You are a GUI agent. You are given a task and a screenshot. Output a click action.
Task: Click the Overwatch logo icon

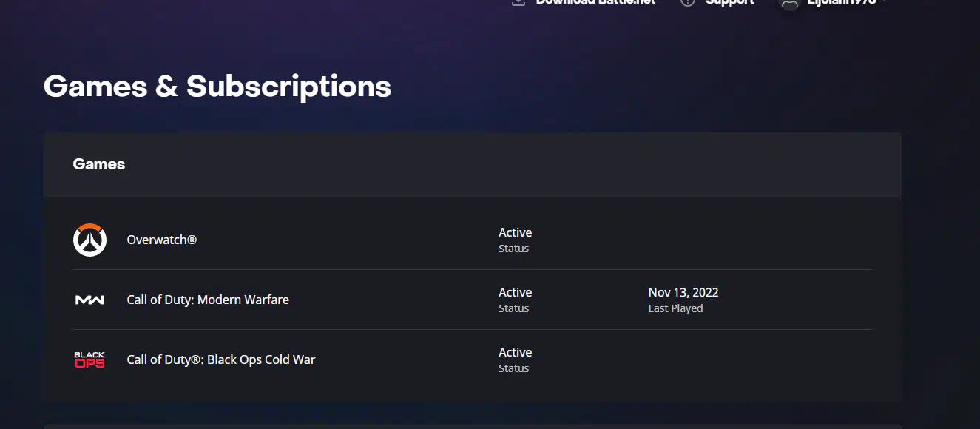89,240
